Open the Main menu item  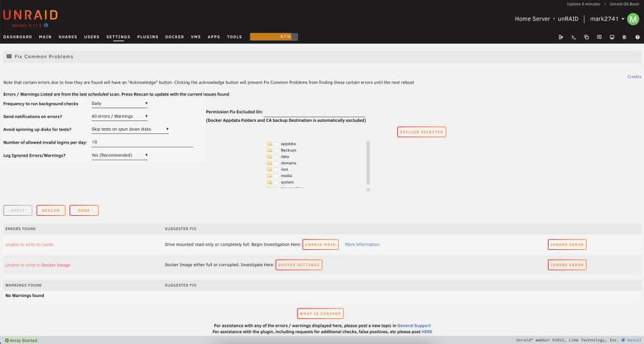45,37
